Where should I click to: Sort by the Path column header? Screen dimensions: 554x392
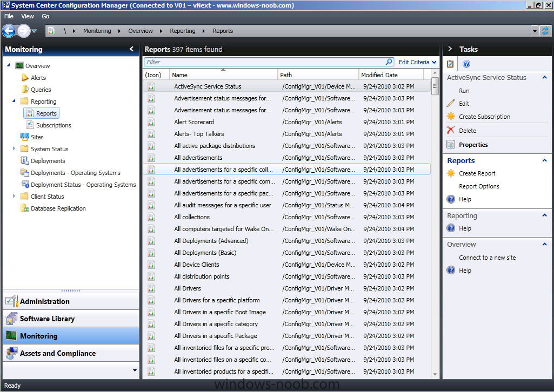[318, 75]
